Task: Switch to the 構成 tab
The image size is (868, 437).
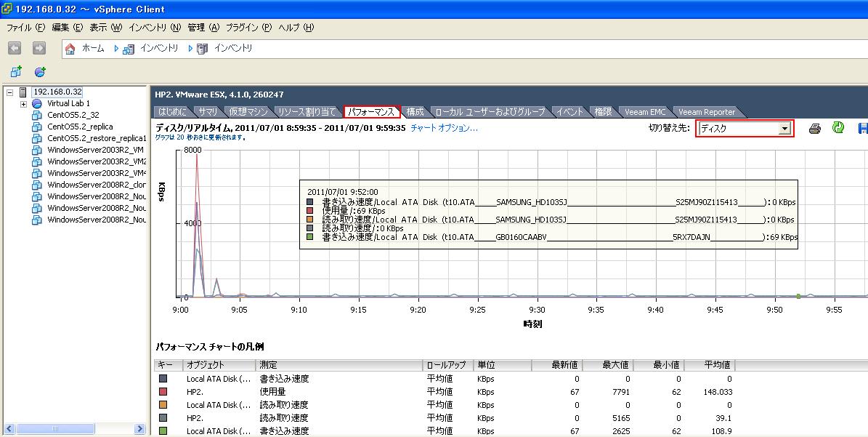Action: pos(415,112)
